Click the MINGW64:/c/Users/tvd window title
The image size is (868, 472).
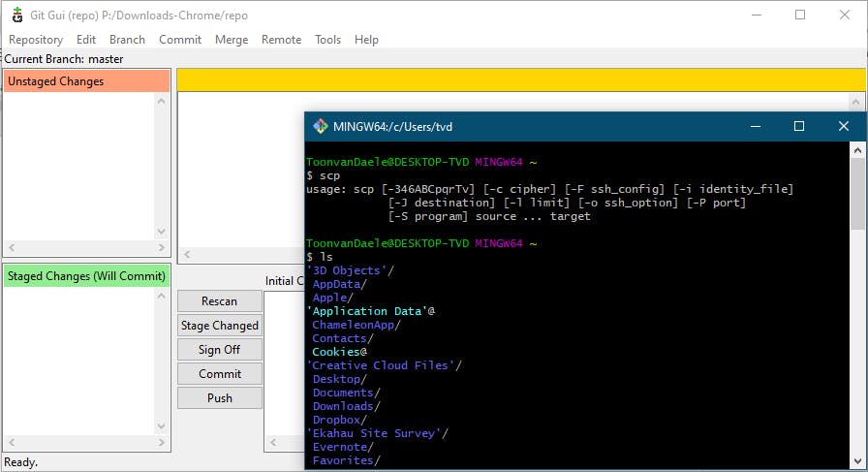point(392,126)
